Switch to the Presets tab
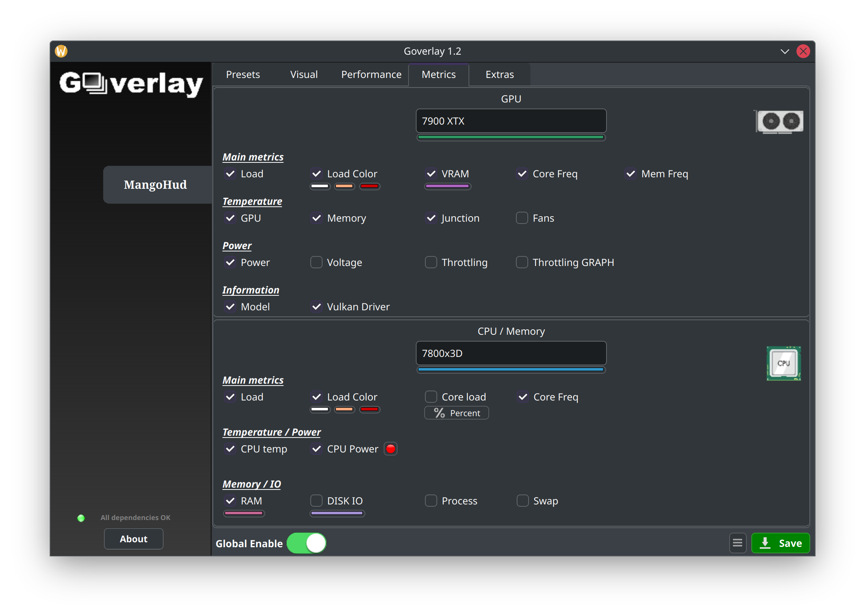866x616 pixels. pyautogui.click(x=243, y=75)
